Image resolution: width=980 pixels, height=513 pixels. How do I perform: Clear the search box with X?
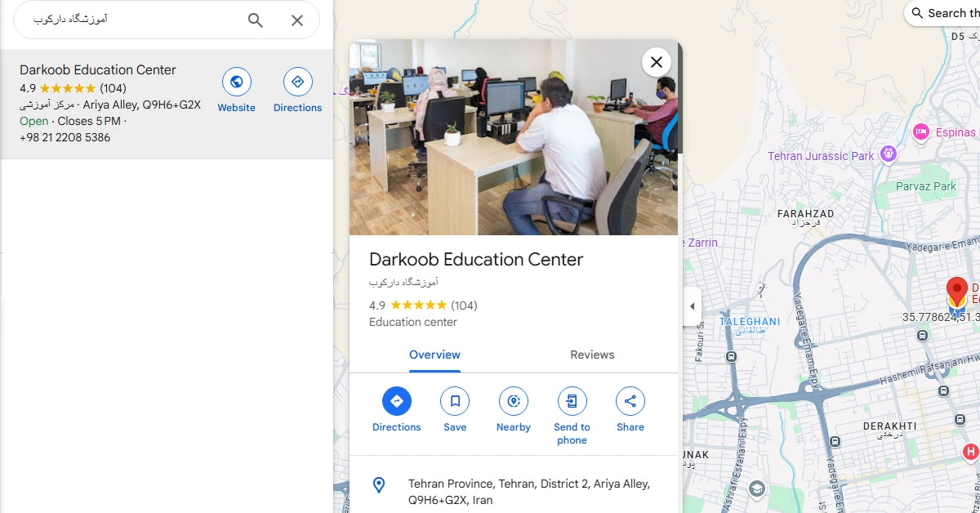[x=297, y=20]
